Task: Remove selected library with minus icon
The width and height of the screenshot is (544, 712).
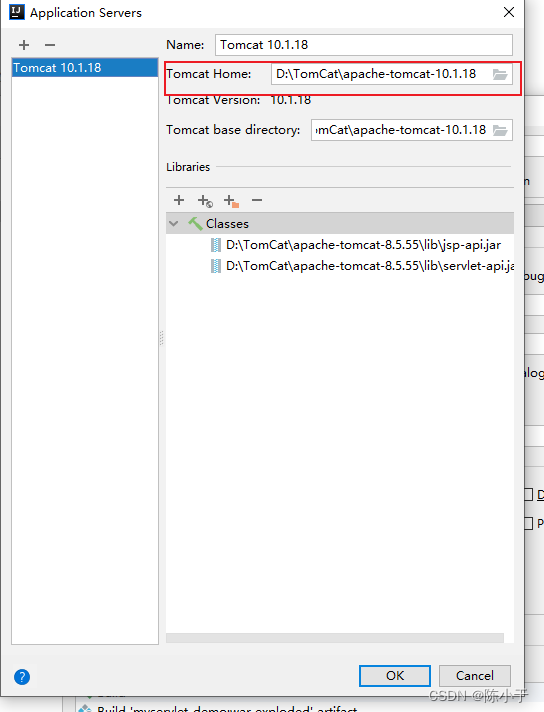Action: [x=257, y=200]
